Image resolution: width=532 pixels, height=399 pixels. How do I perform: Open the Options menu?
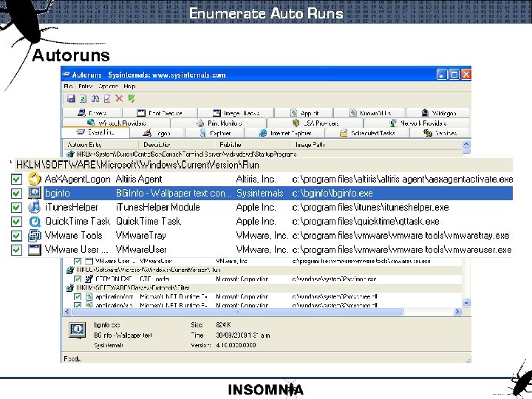click(108, 86)
